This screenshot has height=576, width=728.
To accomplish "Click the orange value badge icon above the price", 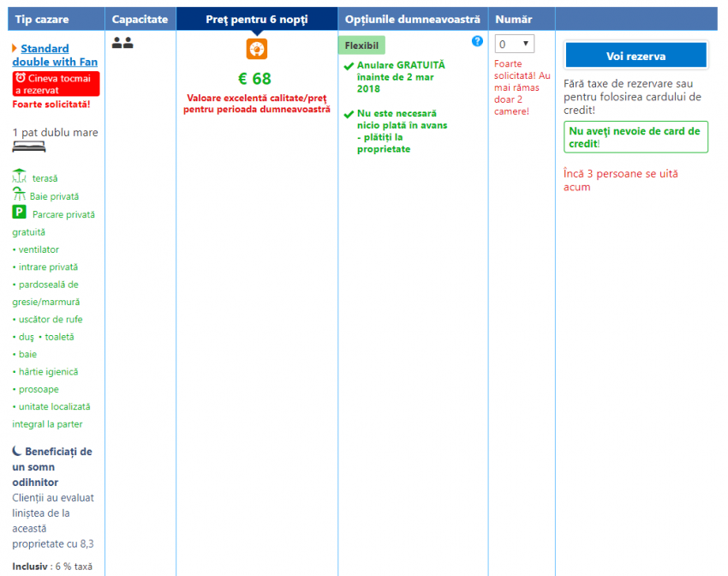I will (256, 49).
